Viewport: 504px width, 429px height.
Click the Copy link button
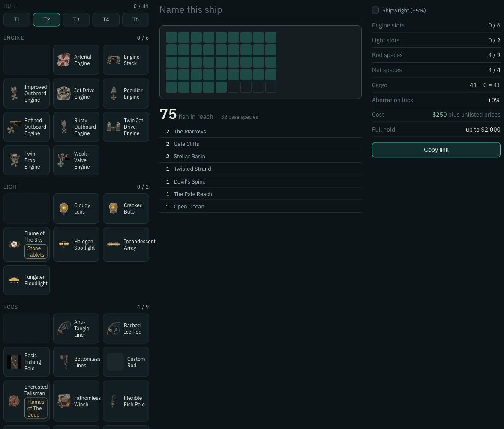(x=436, y=150)
